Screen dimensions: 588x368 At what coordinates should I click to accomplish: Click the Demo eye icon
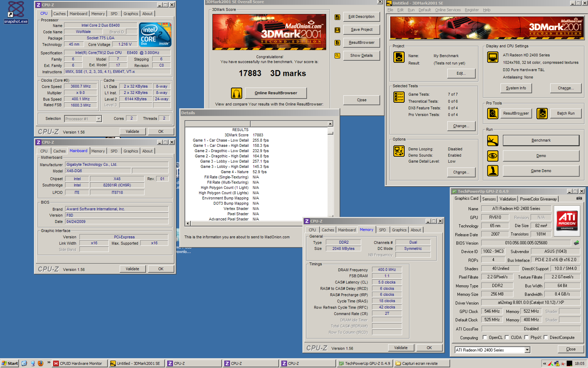493,156
